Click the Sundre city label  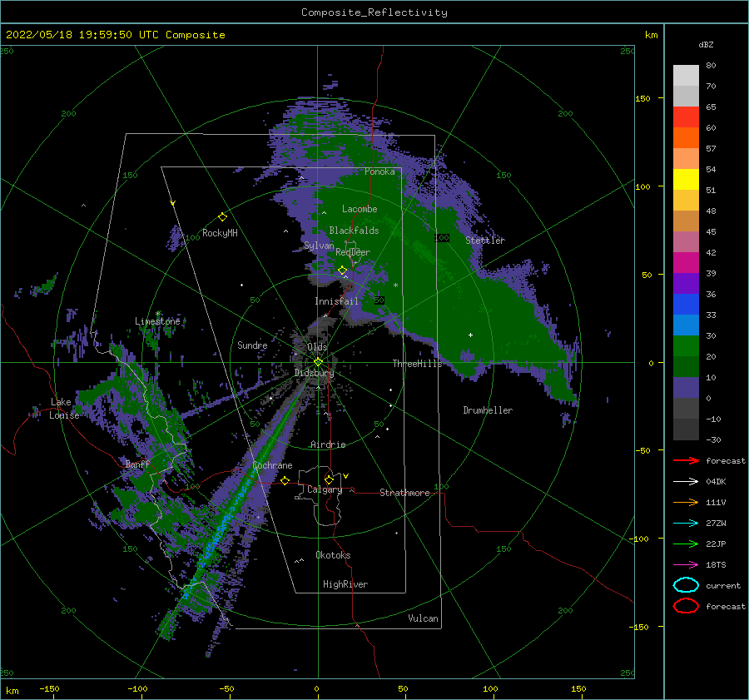252,345
